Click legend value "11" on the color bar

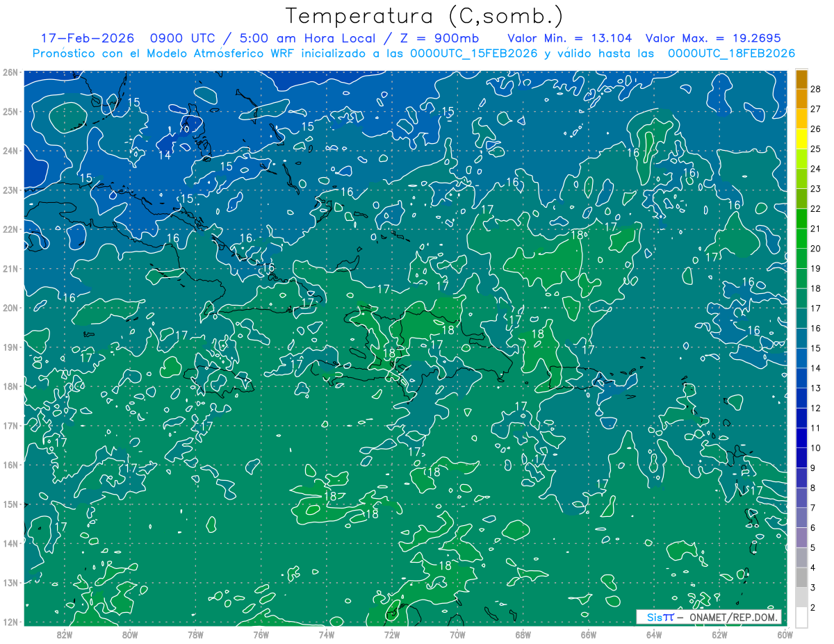pyautogui.click(x=815, y=428)
